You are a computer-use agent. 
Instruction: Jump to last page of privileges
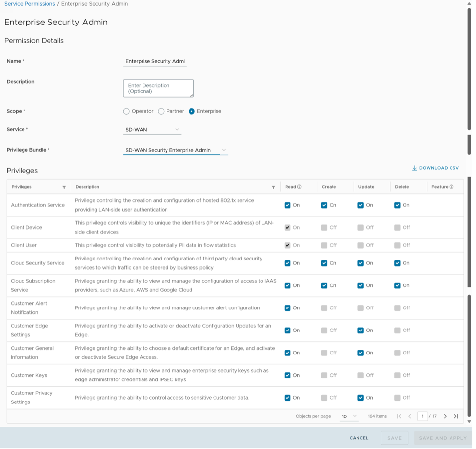456,416
